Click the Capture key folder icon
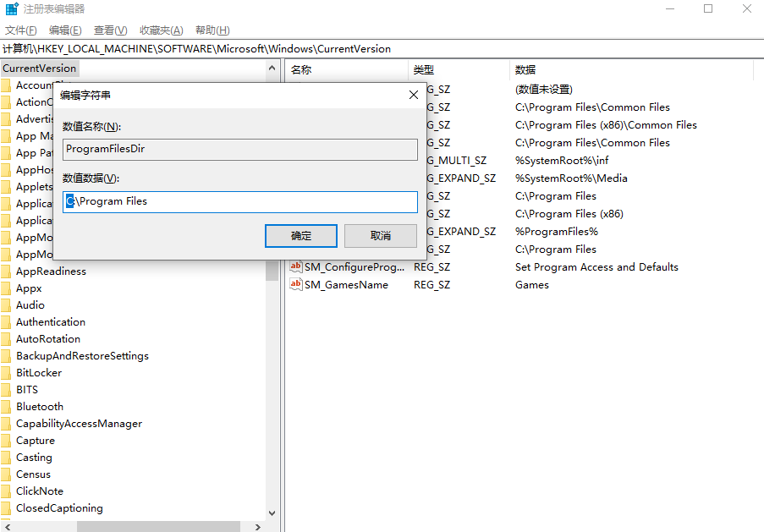 point(6,441)
